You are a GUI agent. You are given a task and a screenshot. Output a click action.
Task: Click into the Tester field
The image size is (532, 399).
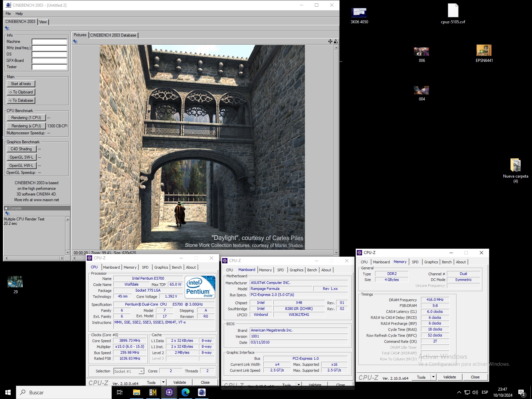[50, 67]
